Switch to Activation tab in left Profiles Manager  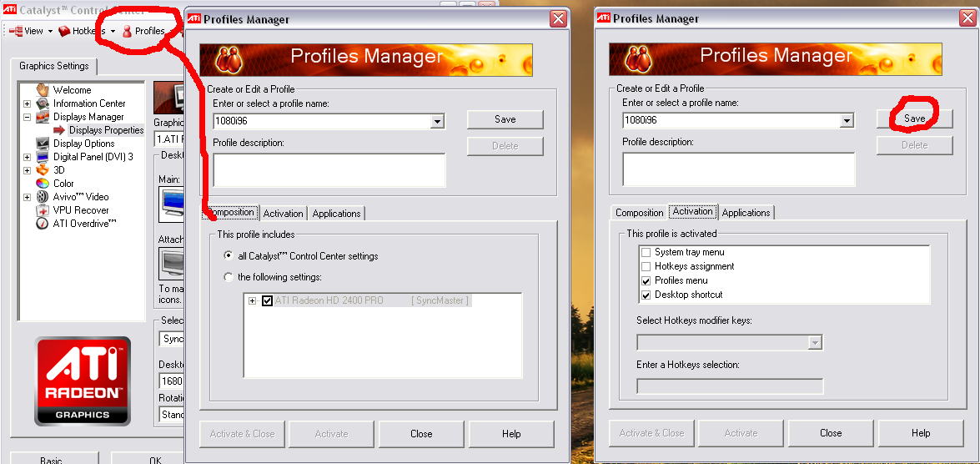[x=283, y=214]
